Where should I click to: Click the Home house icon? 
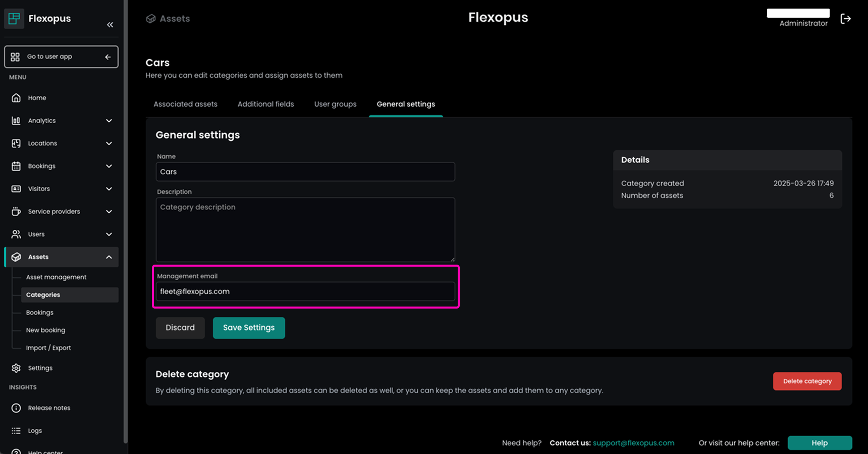[x=16, y=98]
